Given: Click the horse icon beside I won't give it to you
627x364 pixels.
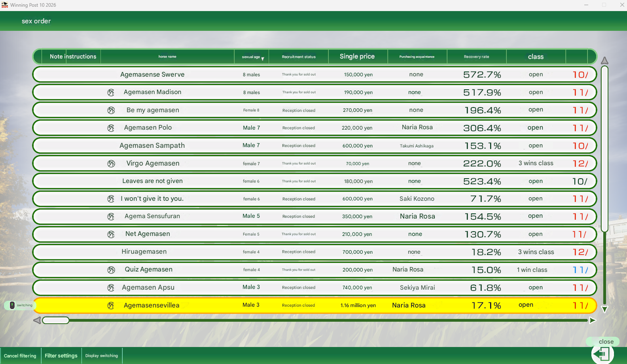Looking at the screenshot, I should pos(111,199).
